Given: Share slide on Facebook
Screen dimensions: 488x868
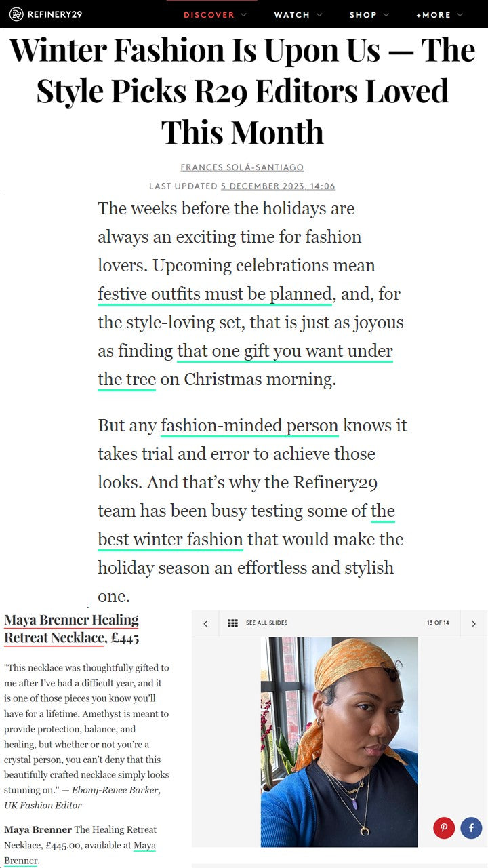Looking at the screenshot, I should [x=471, y=827].
